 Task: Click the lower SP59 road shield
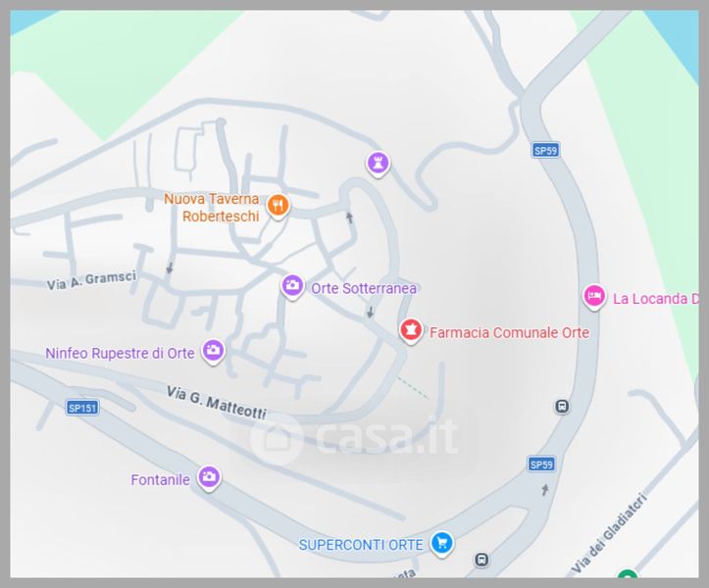[541, 465]
